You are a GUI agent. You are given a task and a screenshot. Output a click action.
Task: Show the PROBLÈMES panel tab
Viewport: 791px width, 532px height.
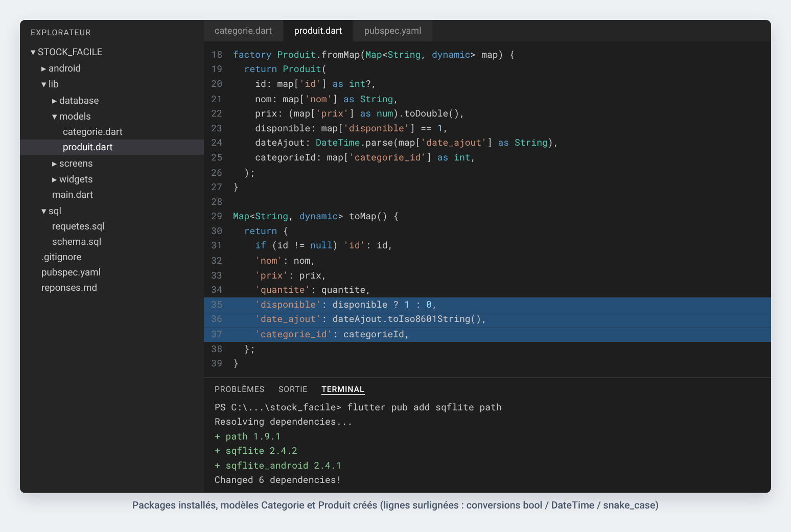(240, 389)
